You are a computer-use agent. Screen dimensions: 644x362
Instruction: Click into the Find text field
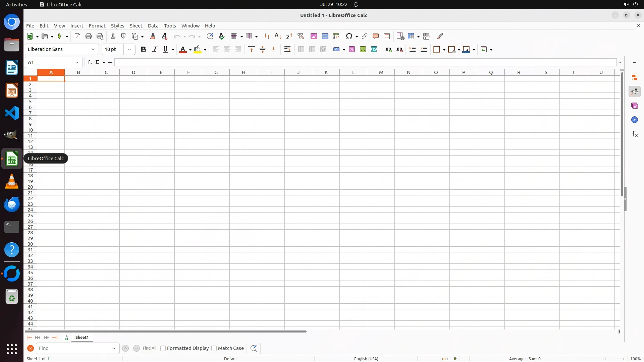[72, 348]
